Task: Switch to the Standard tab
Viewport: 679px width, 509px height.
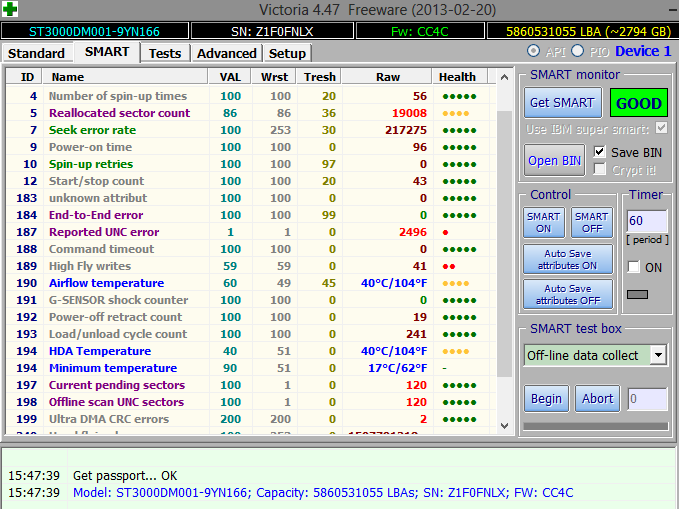Action: click(36, 53)
